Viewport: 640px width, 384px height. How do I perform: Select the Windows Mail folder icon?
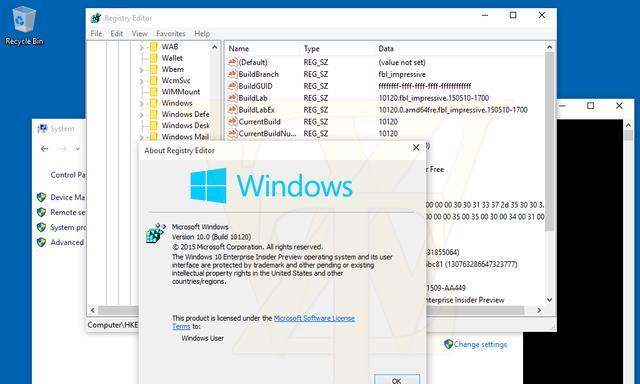[153, 136]
